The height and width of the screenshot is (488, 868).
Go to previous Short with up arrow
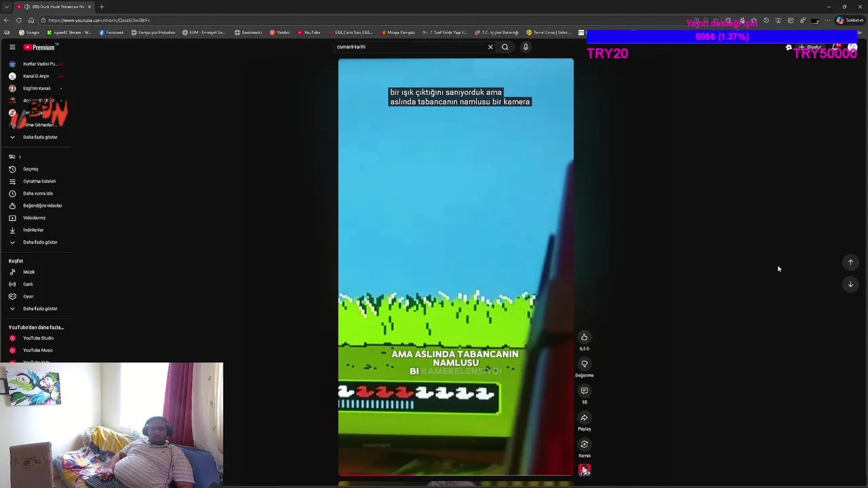[850, 262]
